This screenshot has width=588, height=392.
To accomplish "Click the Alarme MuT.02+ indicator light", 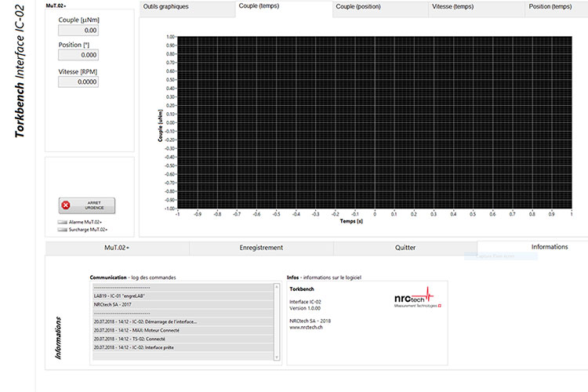I will (x=62, y=222).
